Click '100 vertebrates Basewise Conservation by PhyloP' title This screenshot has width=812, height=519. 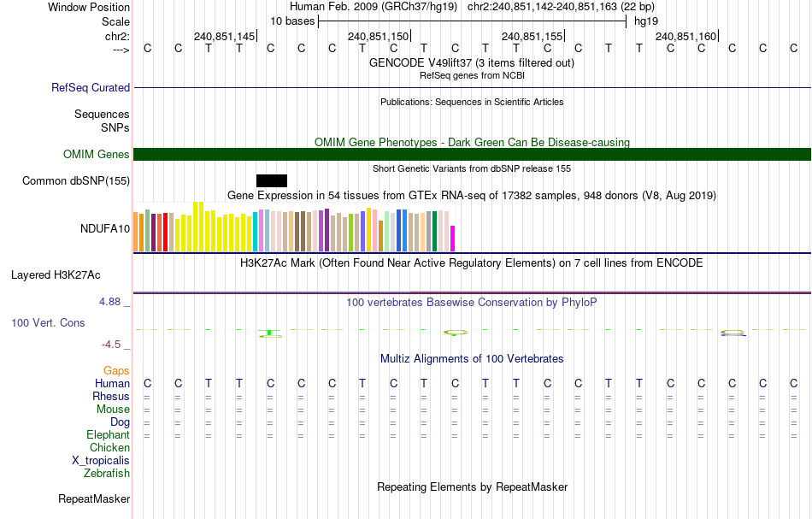click(x=472, y=302)
